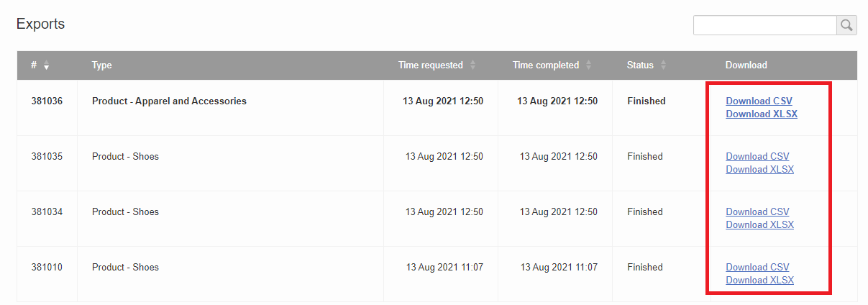The image size is (868, 305).
Task: Download XLSX for export 381010
Action: pyautogui.click(x=759, y=281)
